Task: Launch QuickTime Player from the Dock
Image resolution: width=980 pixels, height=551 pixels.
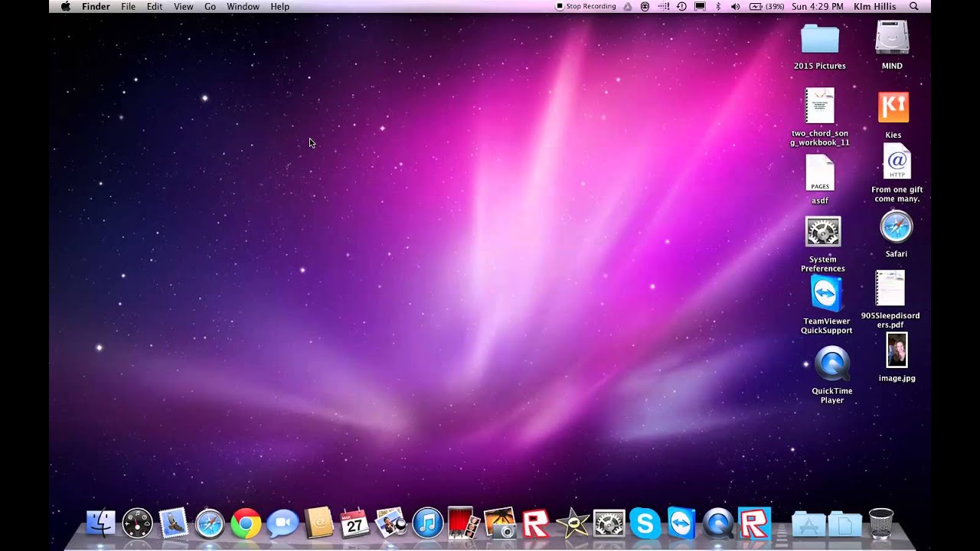Action: coord(718,523)
